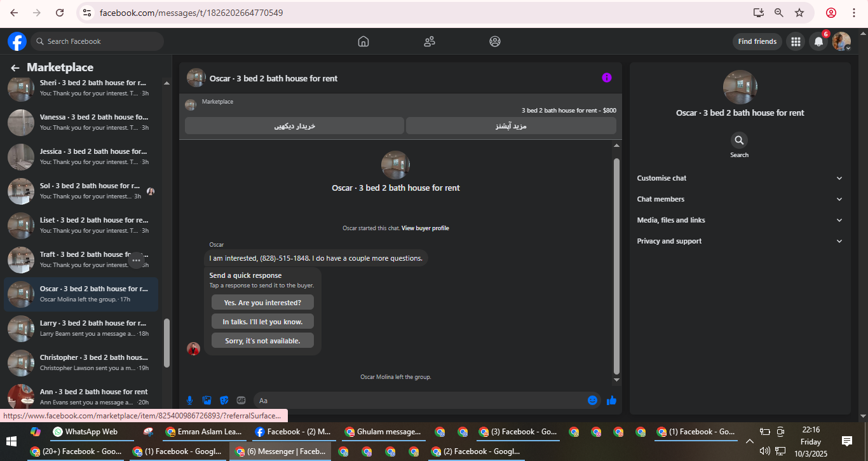Expand Media, files and links section

pyautogui.click(x=740, y=220)
